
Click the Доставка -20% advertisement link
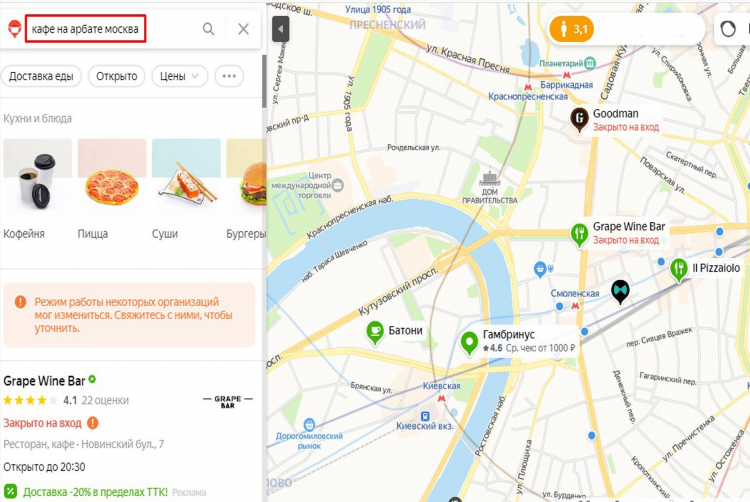(x=95, y=492)
